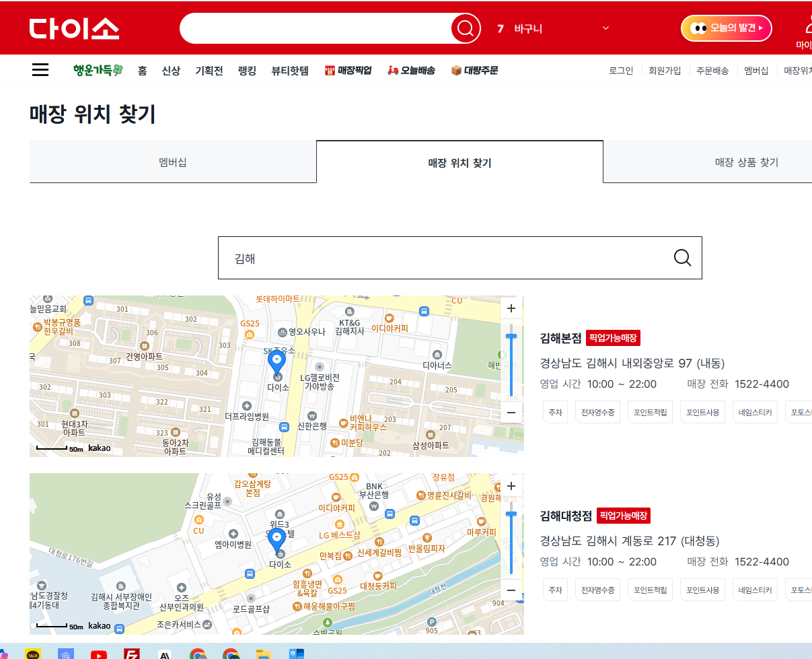
Task: Click the Daiso logo in the header
Action: point(75,28)
